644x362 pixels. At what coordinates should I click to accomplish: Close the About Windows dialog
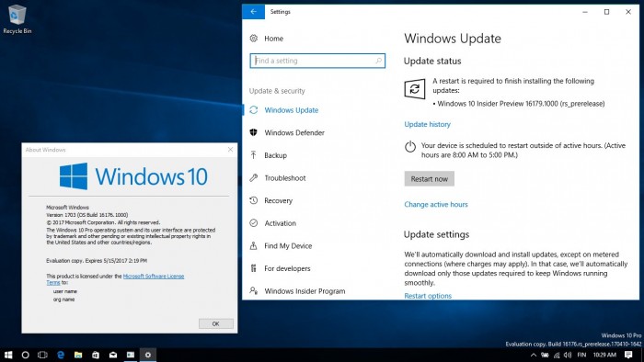point(230,150)
